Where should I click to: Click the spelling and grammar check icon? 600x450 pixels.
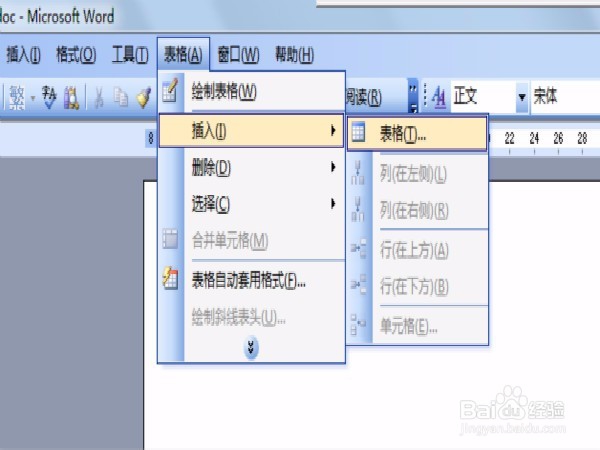click(x=50, y=97)
